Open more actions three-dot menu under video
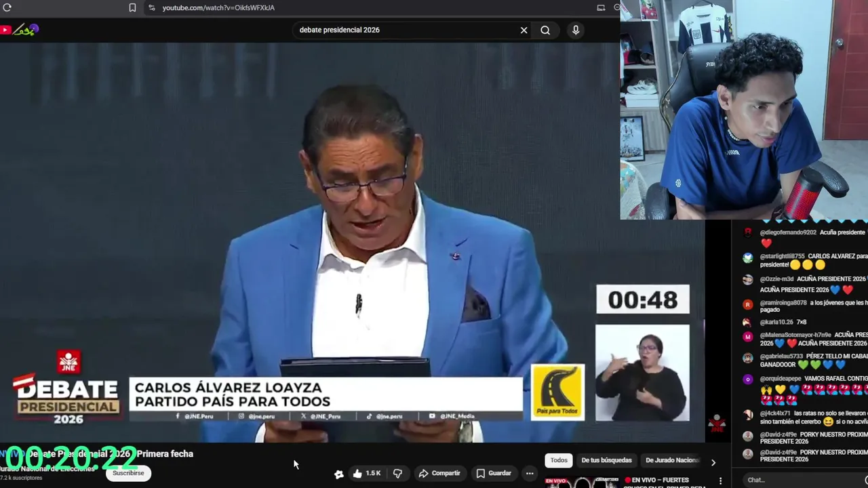 [530, 473]
